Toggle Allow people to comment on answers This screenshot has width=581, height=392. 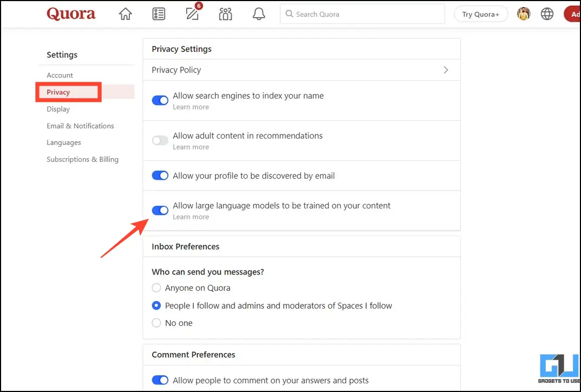click(160, 380)
